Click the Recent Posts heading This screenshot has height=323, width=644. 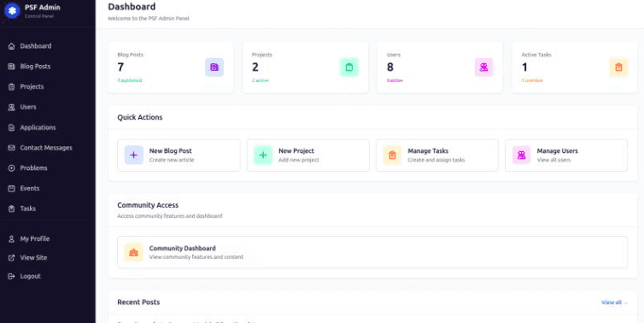pos(138,302)
